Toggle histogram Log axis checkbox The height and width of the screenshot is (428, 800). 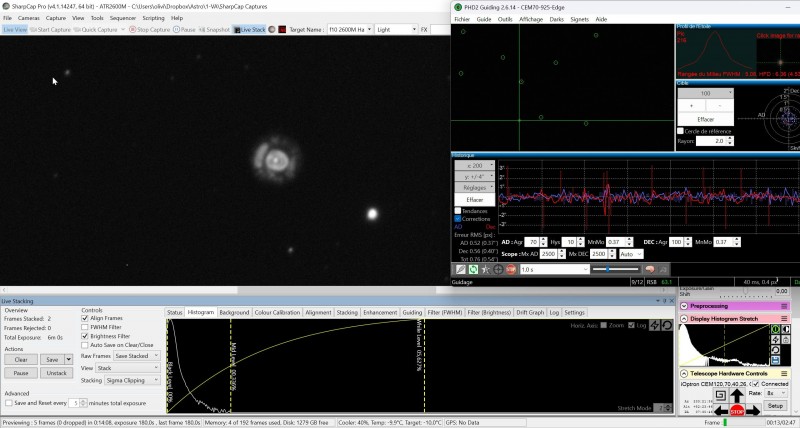tap(631, 325)
